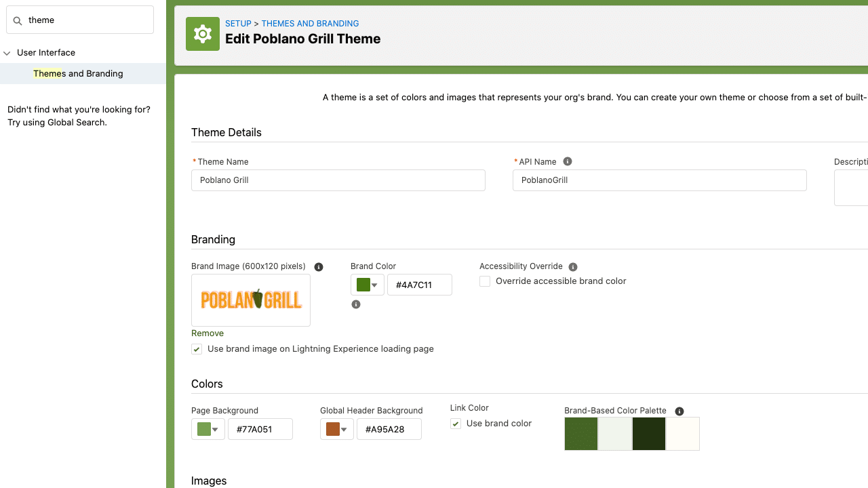Click info icon next to Accessibility Override
868x488 pixels.
(573, 267)
